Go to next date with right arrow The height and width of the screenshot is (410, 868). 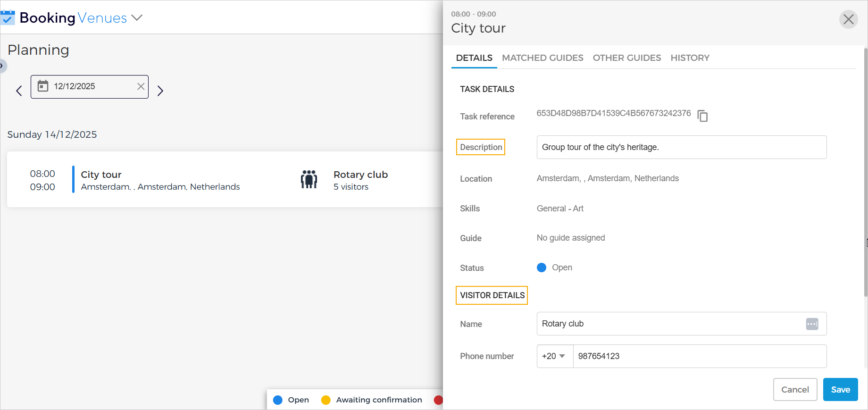click(160, 91)
